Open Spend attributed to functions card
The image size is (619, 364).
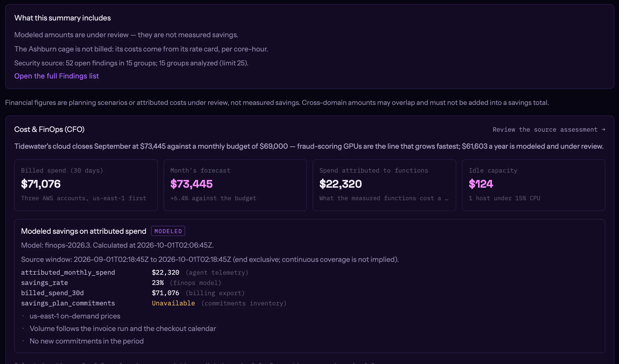384,185
